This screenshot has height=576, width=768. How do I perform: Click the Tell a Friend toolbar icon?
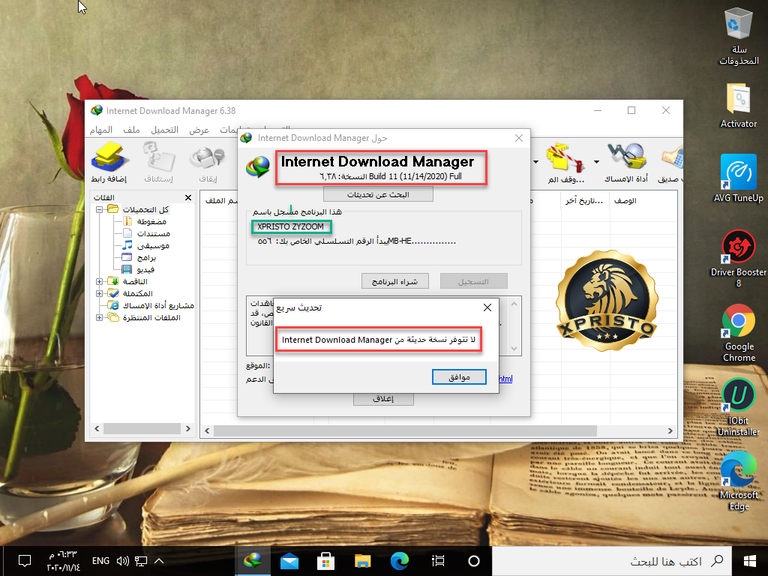(670, 163)
